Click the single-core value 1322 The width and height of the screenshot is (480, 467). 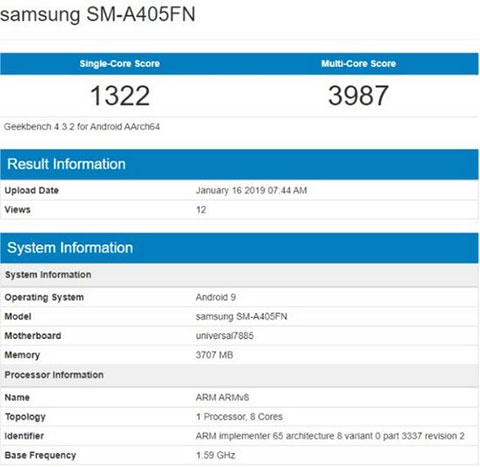[x=120, y=96]
